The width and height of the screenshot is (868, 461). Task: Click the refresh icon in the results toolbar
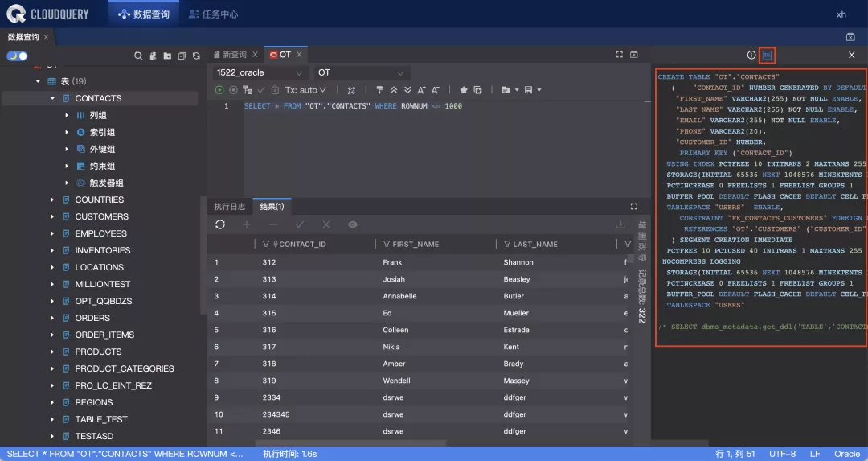tap(220, 224)
